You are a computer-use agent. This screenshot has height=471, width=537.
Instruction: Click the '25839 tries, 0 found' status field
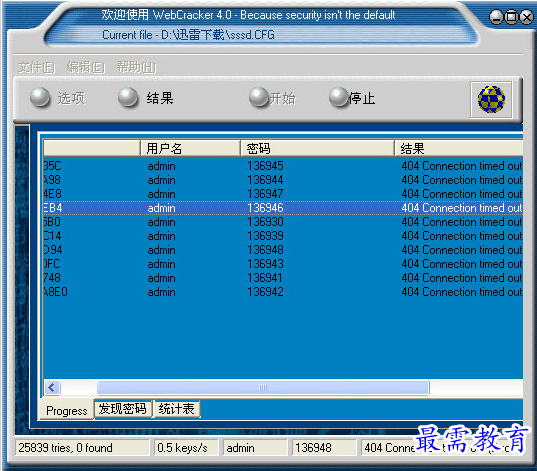click(82, 448)
